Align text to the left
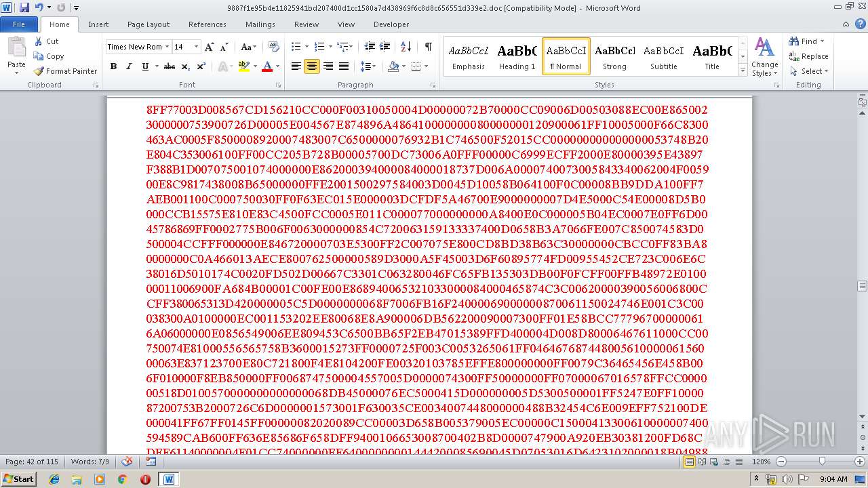 296,66
